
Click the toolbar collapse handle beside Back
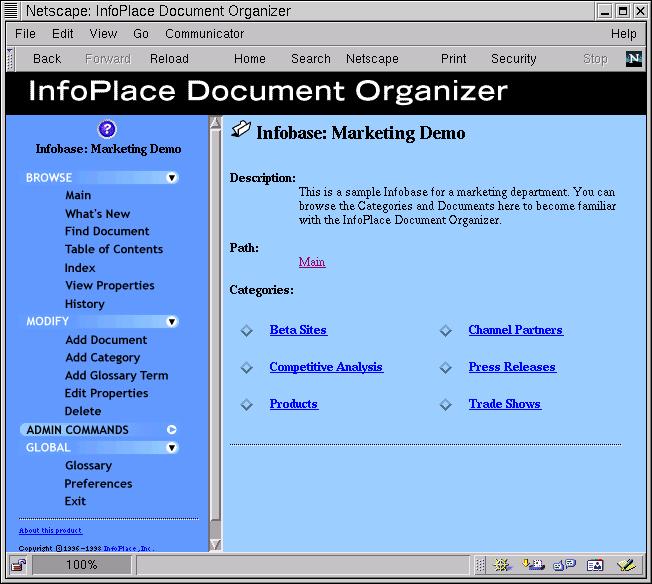[10, 59]
